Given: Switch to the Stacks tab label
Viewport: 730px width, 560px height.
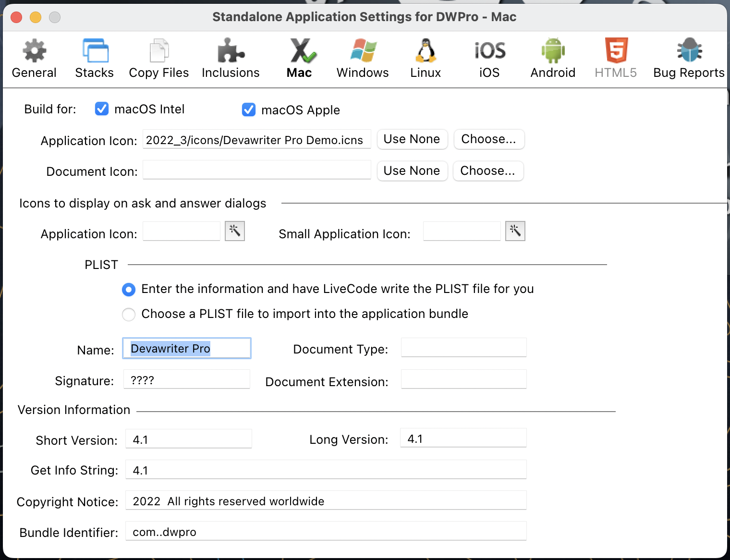Looking at the screenshot, I should tap(95, 73).
